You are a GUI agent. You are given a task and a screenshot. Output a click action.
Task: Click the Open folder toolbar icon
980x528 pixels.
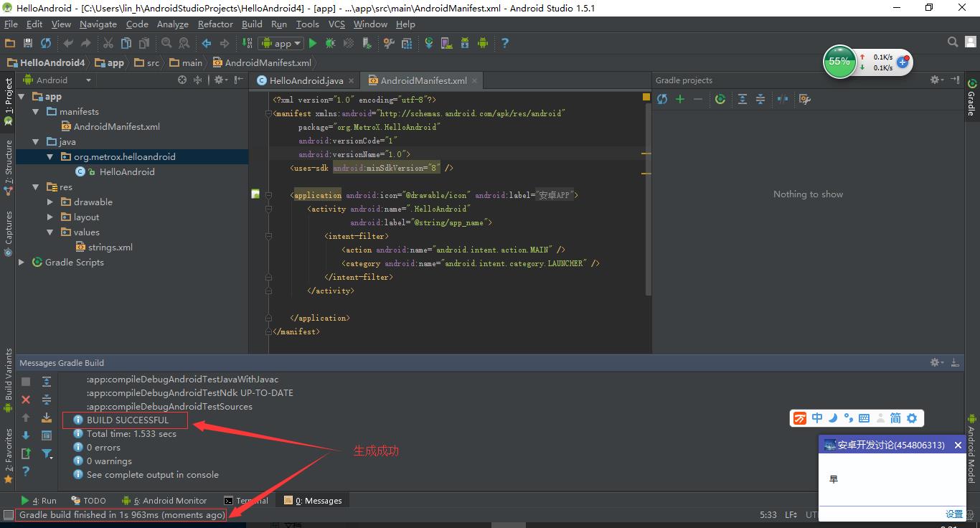pos(10,43)
